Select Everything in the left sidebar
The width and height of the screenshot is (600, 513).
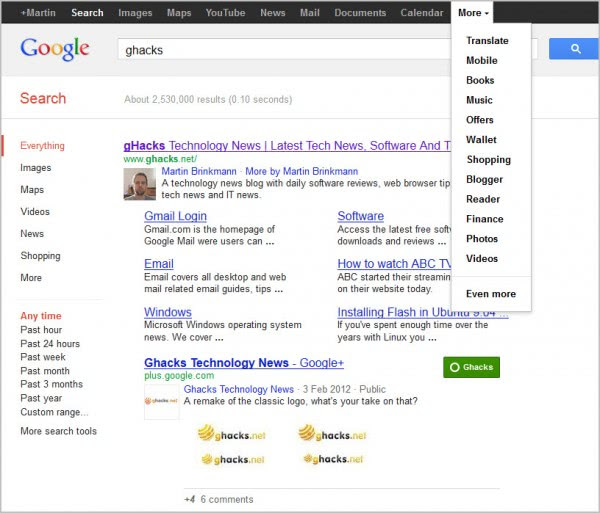(42, 146)
